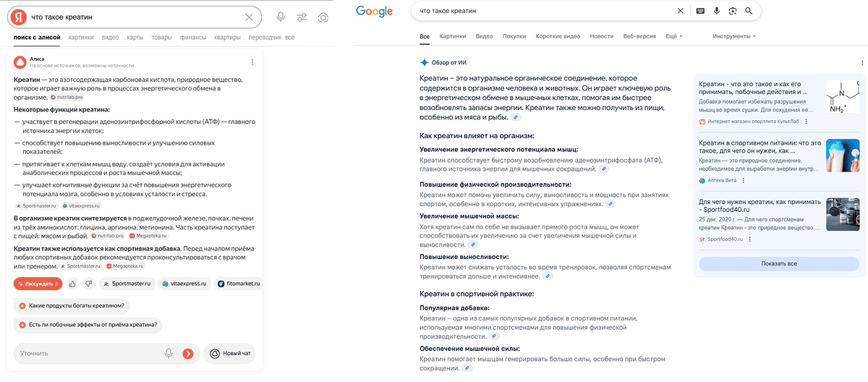
Task: Focus the Google search text field
Action: 542,11
